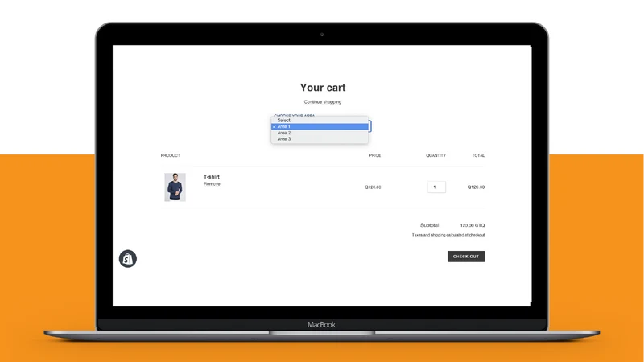This screenshot has height=362, width=644.
Task: Click 'Taxes and shipping calculated at checkout'
Action: tap(448, 235)
